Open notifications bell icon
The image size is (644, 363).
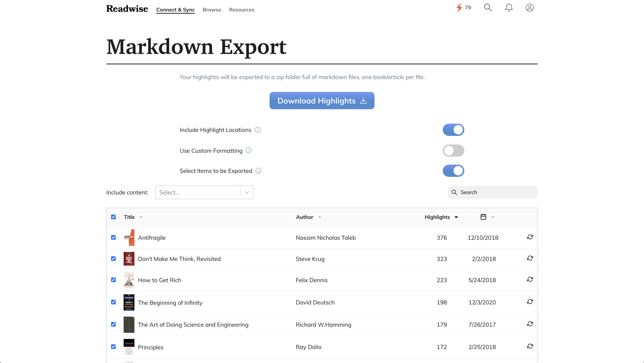(x=509, y=8)
